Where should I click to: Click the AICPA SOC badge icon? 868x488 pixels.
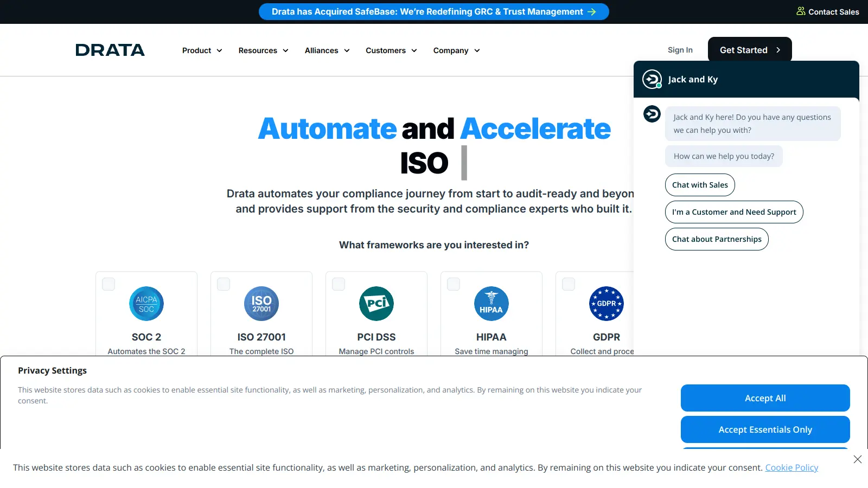point(146,304)
